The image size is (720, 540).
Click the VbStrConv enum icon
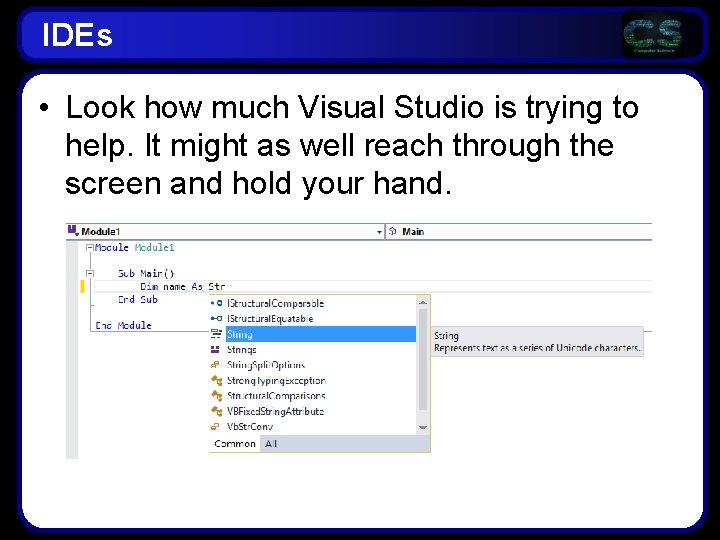click(215, 427)
